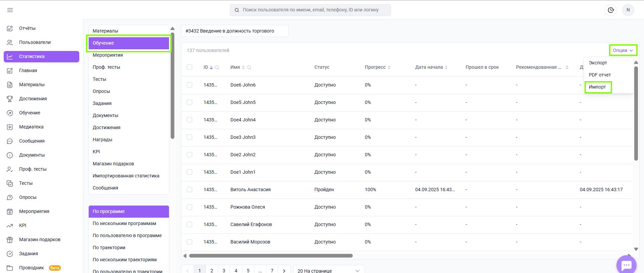The height and width of the screenshot is (273, 644).
Task: Focus the user search field
Action: pyautogui.click(x=310, y=10)
